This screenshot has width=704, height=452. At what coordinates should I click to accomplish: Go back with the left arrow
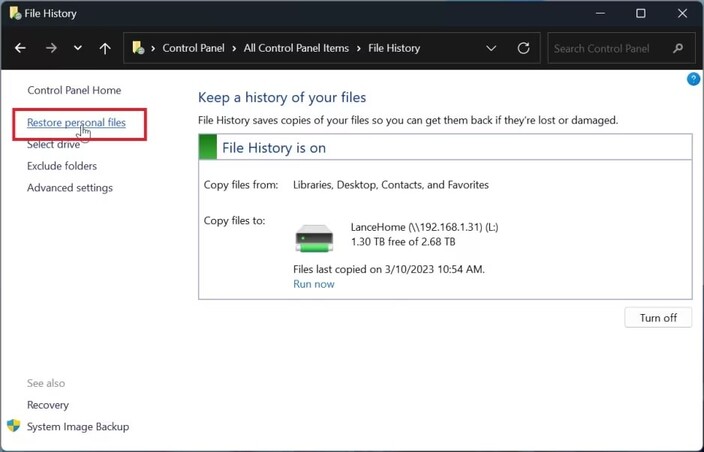pos(20,48)
